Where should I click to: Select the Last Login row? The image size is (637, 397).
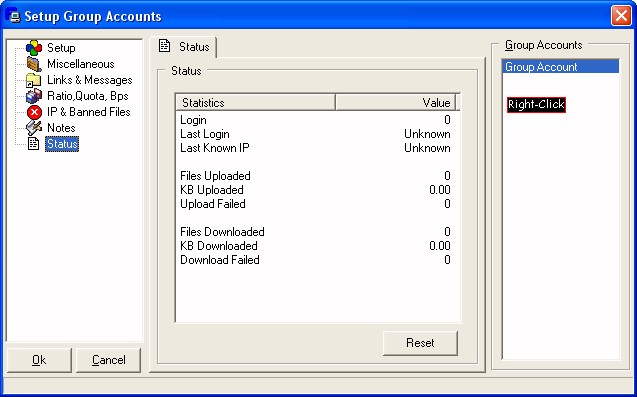click(315, 134)
